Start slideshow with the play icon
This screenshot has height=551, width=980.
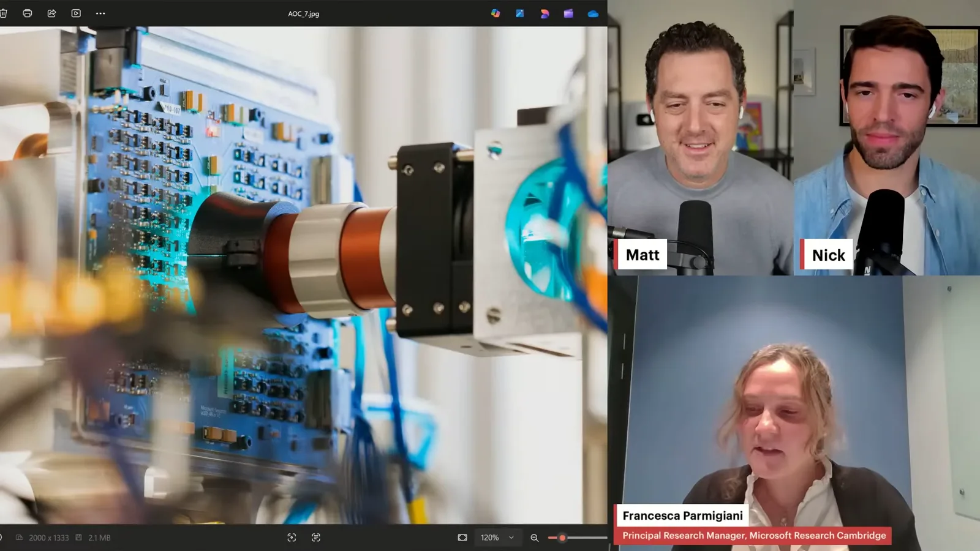[76, 13]
